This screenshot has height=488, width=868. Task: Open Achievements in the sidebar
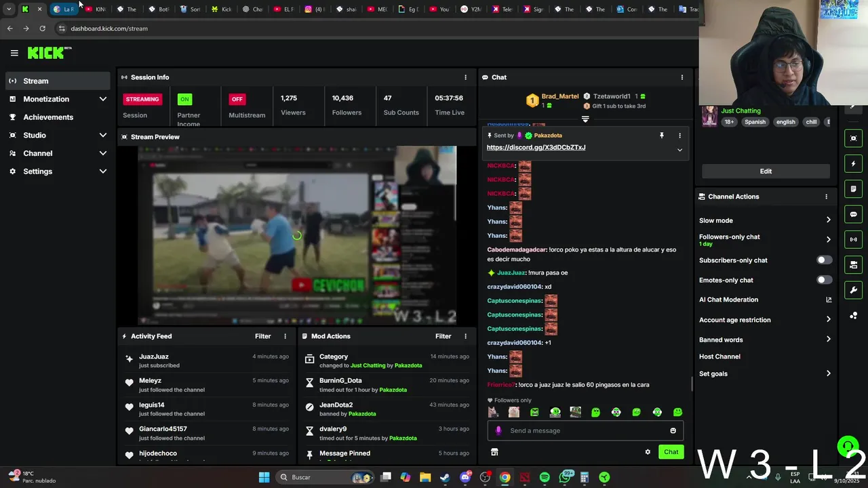tap(57, 117)
